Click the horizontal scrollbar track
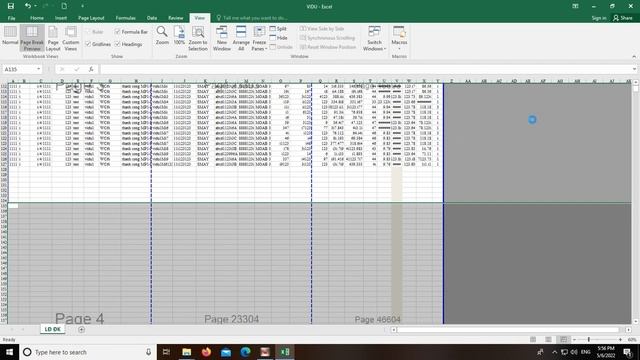 [x=508, y=329]
